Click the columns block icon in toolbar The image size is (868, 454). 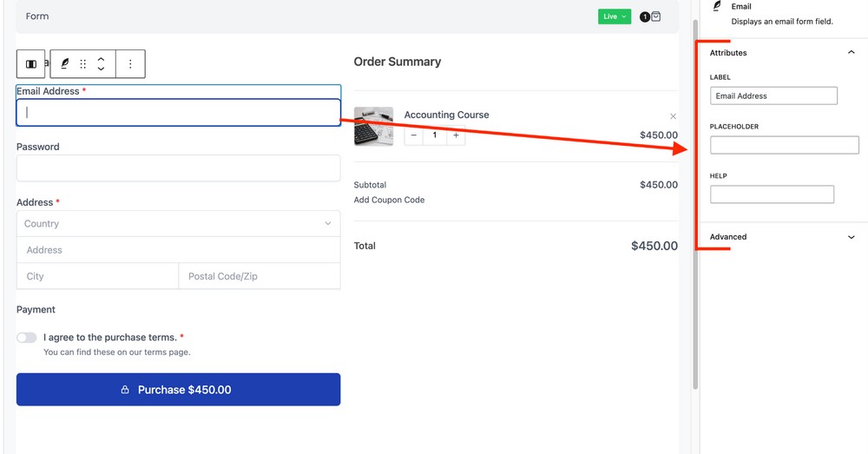coord(31,64)
